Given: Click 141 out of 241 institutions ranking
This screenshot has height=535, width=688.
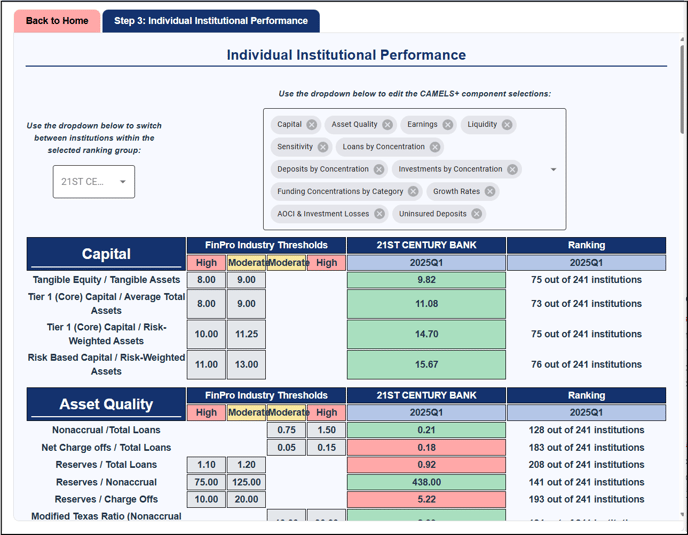Looking at the screenshot, I should (x=586, y=482).
